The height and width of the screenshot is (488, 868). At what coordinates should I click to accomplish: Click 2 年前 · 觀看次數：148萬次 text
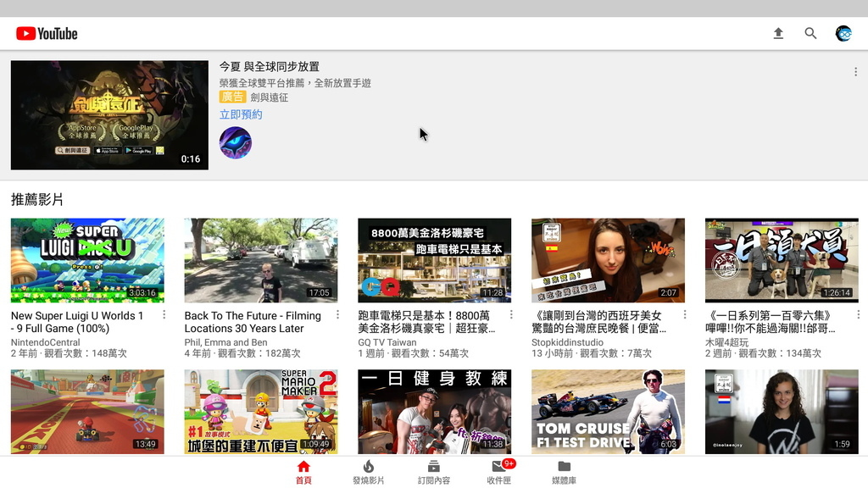coord(69,353)
